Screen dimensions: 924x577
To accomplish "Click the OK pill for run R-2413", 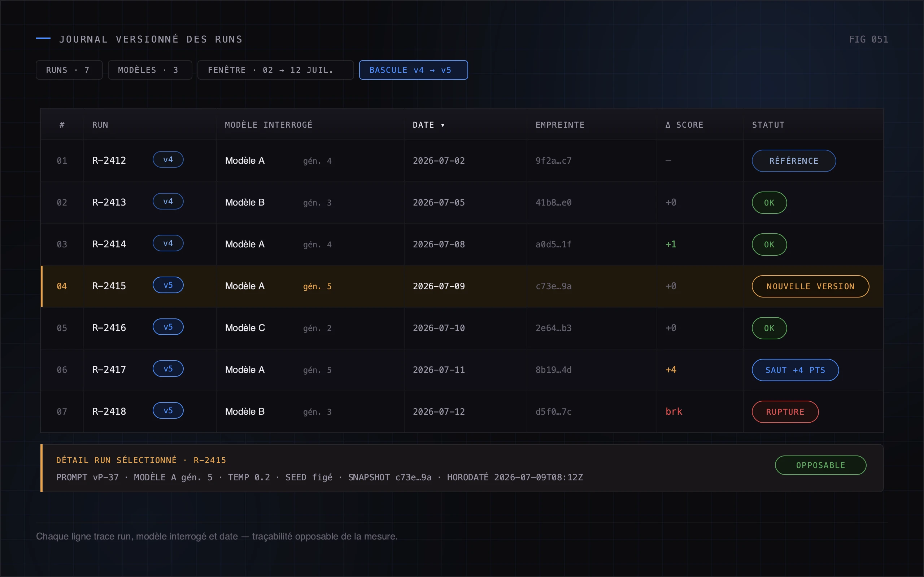I will pyautogui.click(x=769, y=203).
